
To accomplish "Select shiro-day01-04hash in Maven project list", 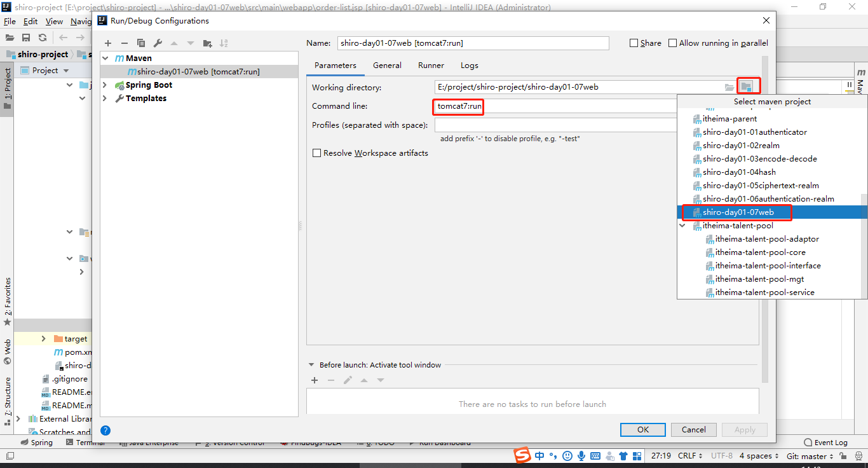I will pyautogui.click(x=768, y=172).
